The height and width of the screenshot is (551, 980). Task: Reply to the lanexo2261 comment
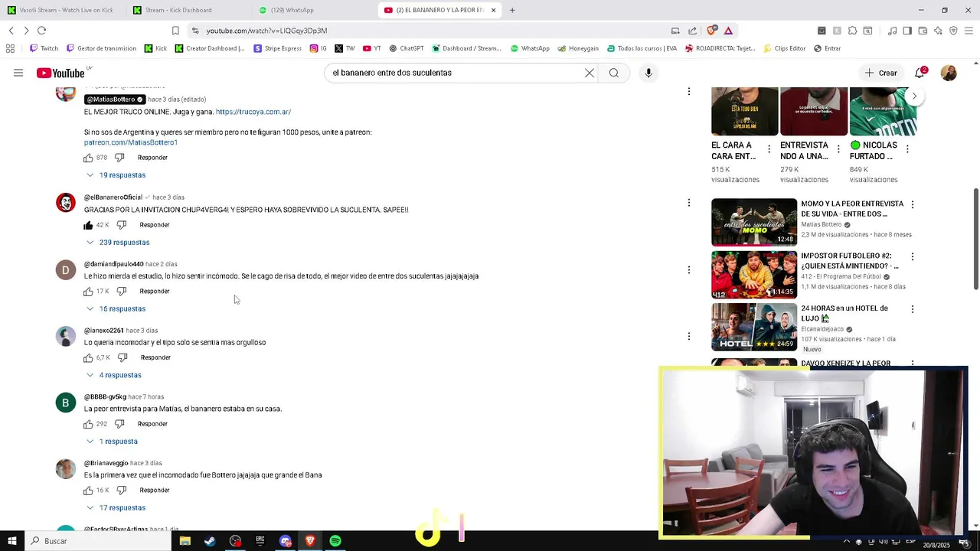pyautogui.click(x=155, y=357)
